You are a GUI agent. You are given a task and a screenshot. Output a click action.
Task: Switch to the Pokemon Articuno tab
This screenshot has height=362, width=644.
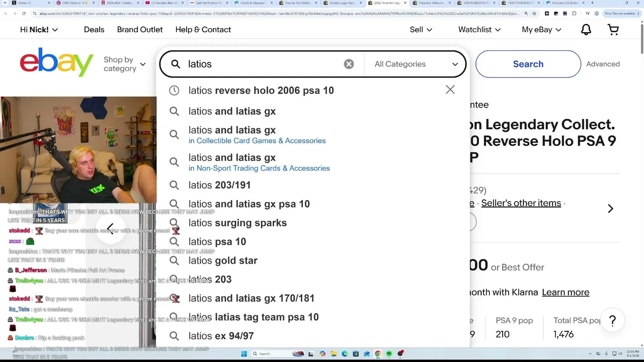point(431,3)
